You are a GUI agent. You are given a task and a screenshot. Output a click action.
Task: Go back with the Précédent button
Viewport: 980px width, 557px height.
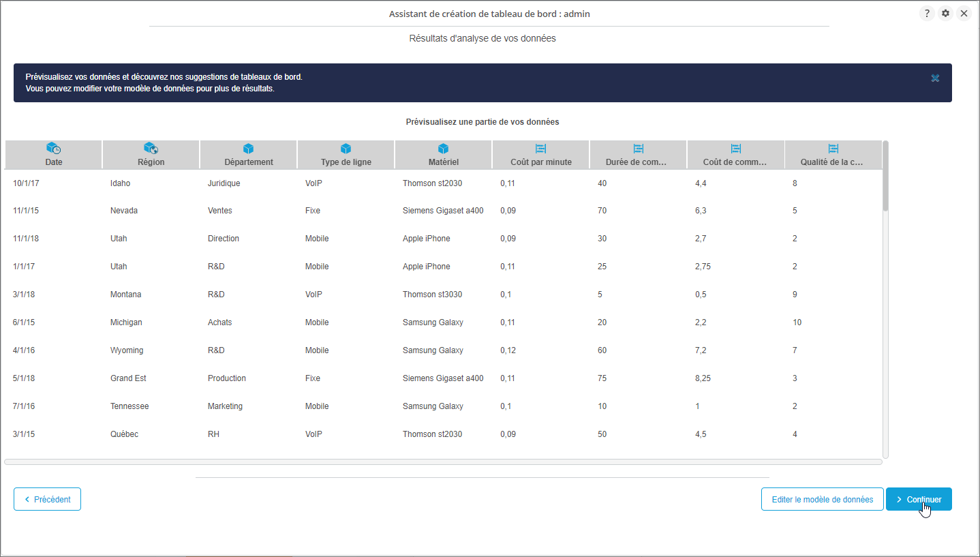click(x=47, y=499)
